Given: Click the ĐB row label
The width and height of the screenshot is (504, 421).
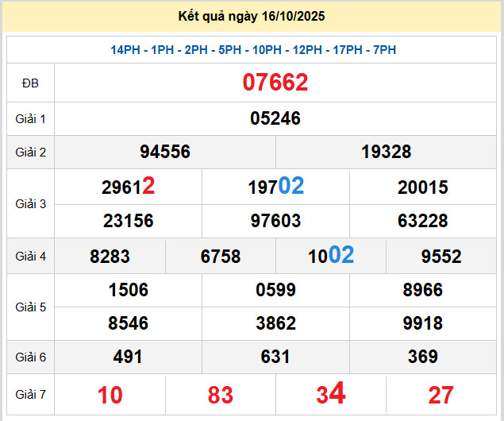Looking at the screenshot, I should pyautogui.click(x=30, y=83).
